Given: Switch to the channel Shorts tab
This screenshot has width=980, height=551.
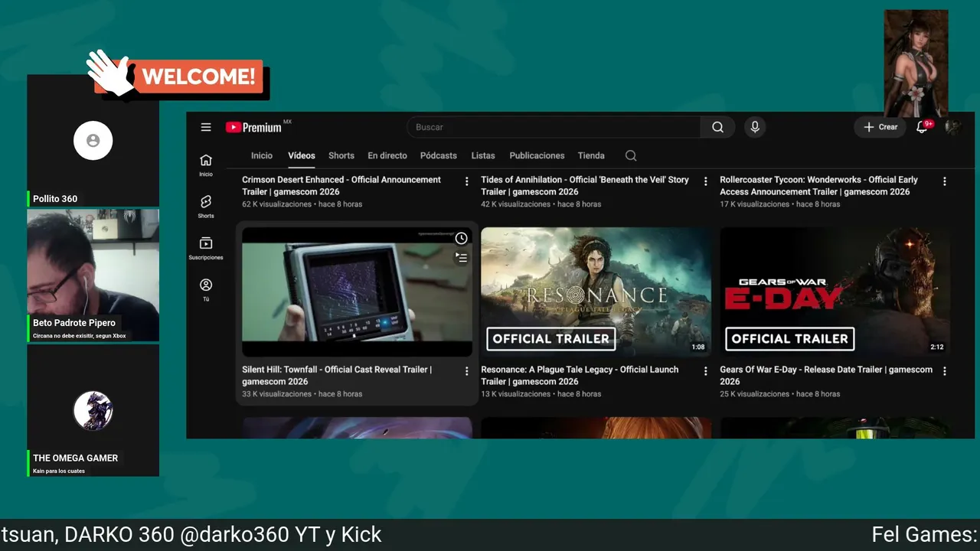Looking at the screenshot, I should tap(341, 155).
